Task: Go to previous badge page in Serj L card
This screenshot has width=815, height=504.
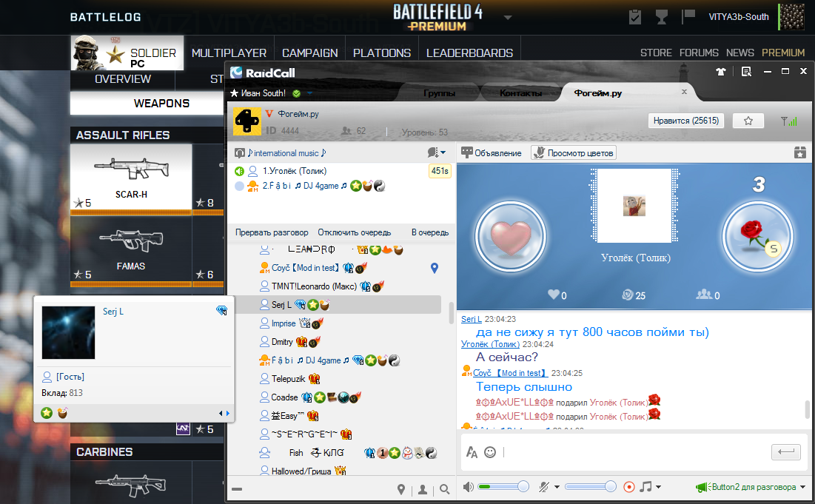Action: coord(221,413)
